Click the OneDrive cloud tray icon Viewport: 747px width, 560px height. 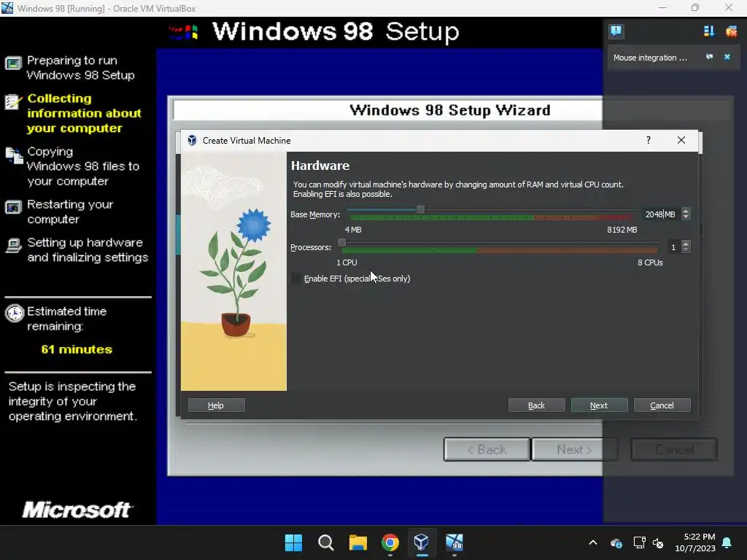[616, 542]
